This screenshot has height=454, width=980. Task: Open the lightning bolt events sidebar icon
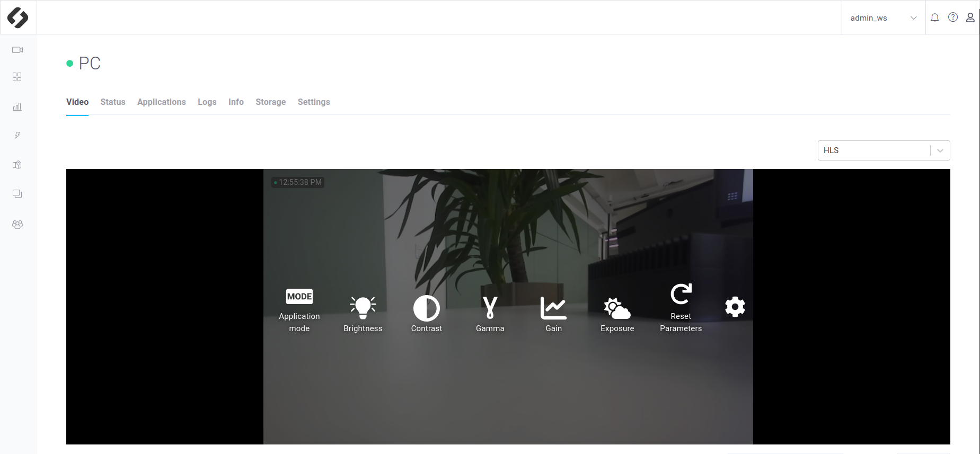(17, 135)
